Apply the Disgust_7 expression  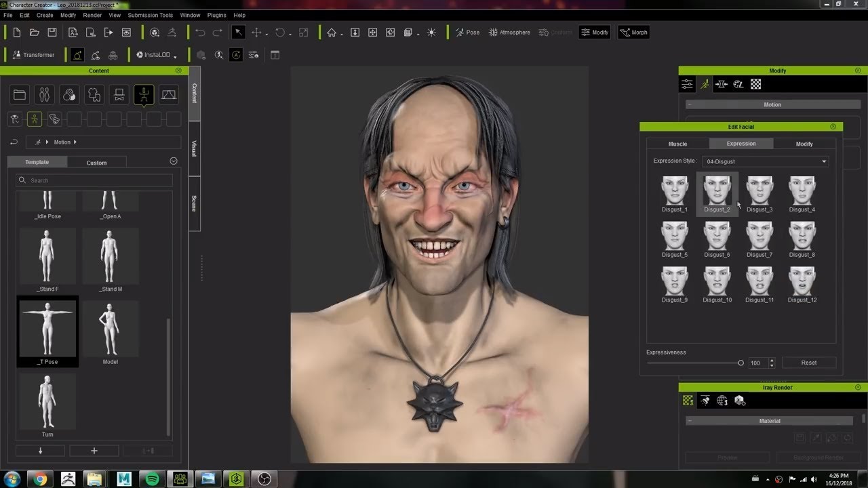pos(759,239)
